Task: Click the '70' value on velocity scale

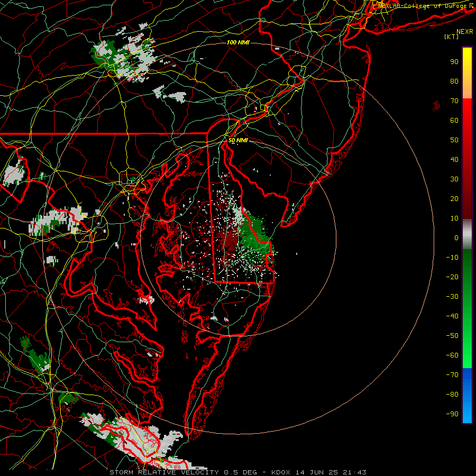Action: [454, 101]
